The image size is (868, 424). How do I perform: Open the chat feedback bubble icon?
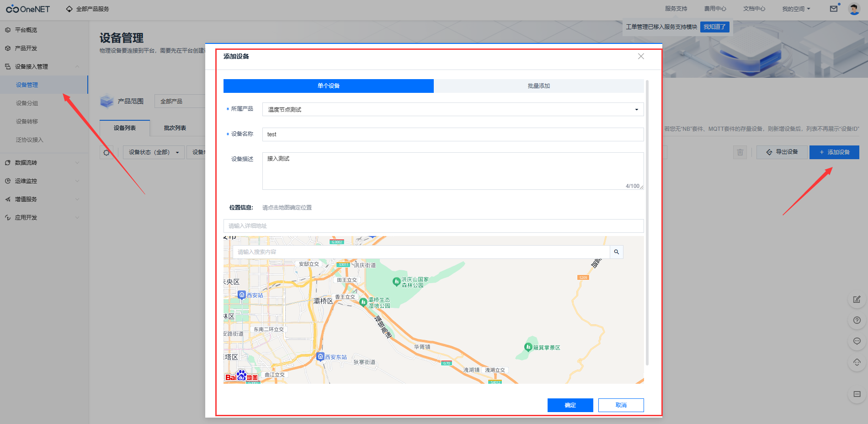(857, 341)
